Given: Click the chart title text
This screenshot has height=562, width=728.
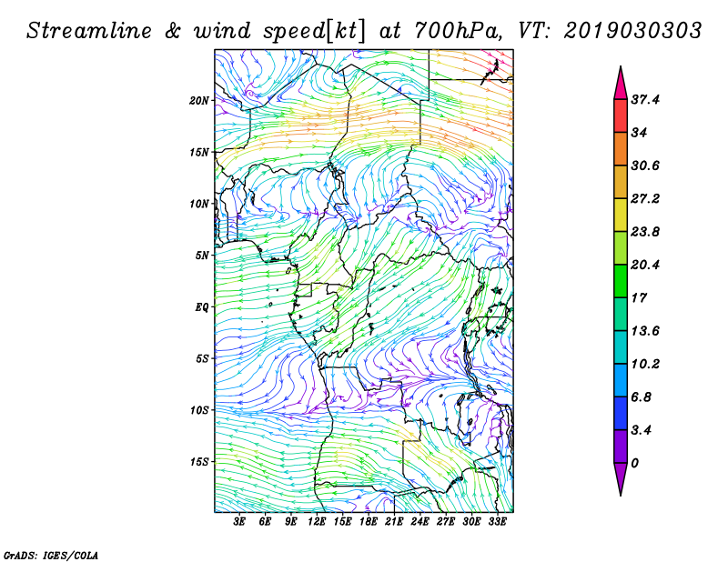Looking at the screenshot, I should [364, 31].
